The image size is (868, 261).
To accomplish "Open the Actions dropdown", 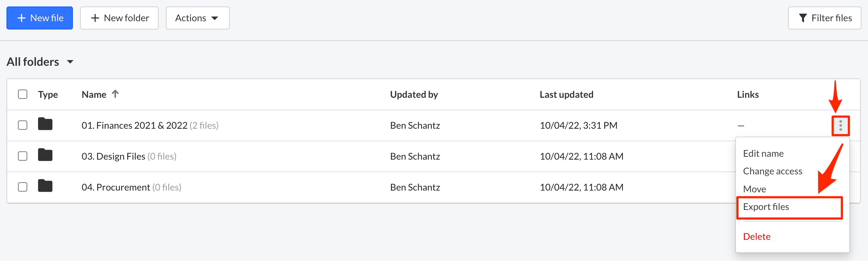I will (x=197, y=18).
